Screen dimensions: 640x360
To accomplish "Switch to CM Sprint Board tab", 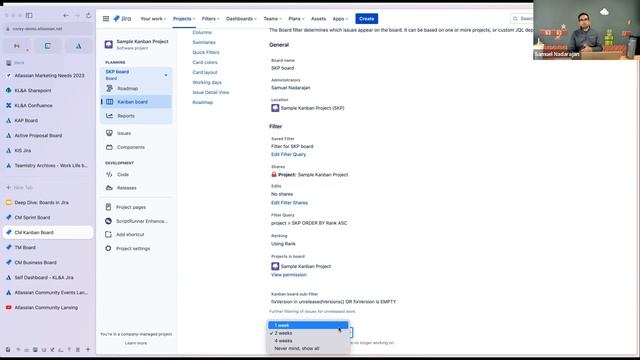I will [48, 218].
